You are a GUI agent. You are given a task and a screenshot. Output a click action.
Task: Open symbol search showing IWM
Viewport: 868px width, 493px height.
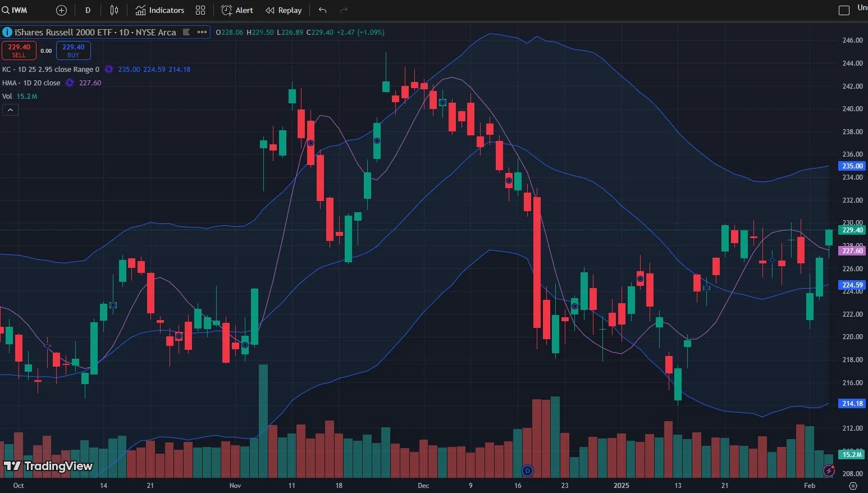point(16,10)
